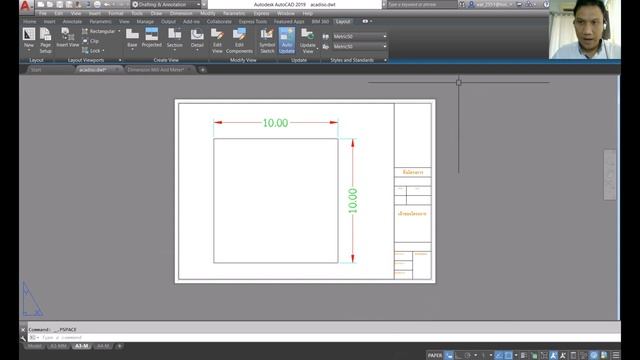Toggle the highlighted button beside PAPER
Image resolution: width=640 pixels, height=360 pixels.
(449, 356)
